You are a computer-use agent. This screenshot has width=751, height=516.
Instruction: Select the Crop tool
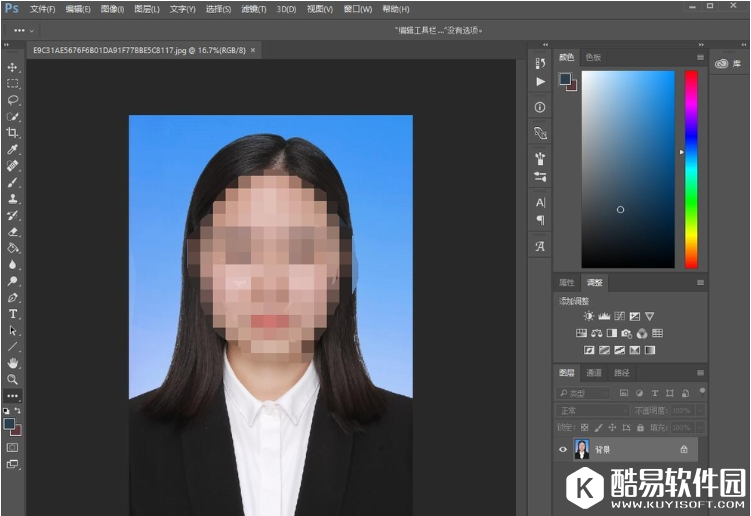click(13, 133)
